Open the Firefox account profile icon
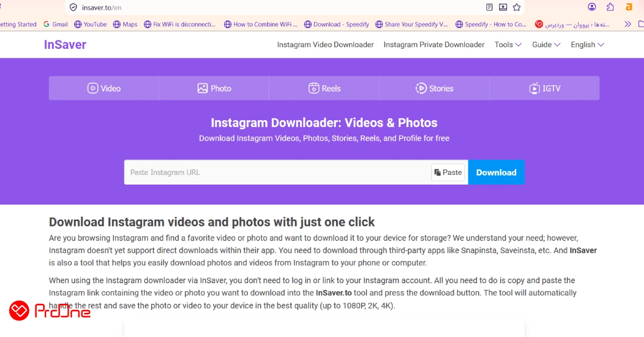 click(x=592, y=7)
